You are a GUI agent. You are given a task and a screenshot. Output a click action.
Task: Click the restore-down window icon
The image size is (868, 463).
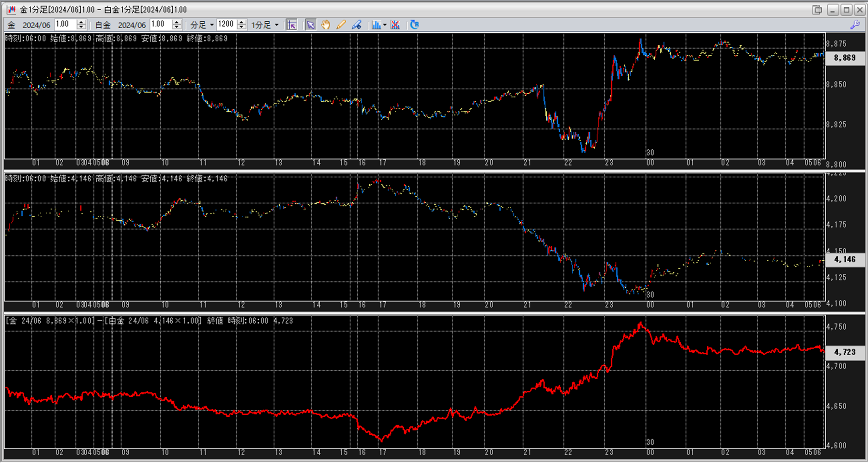817,10
